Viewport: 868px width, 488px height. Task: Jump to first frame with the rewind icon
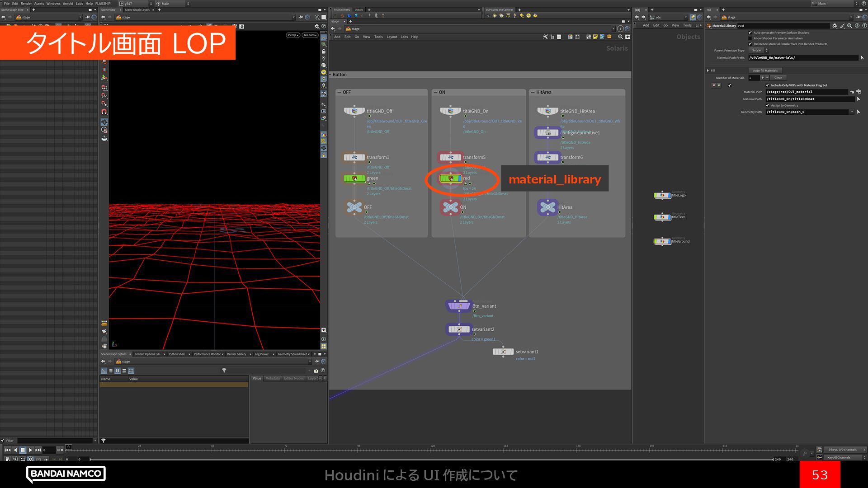pos(7,450)
